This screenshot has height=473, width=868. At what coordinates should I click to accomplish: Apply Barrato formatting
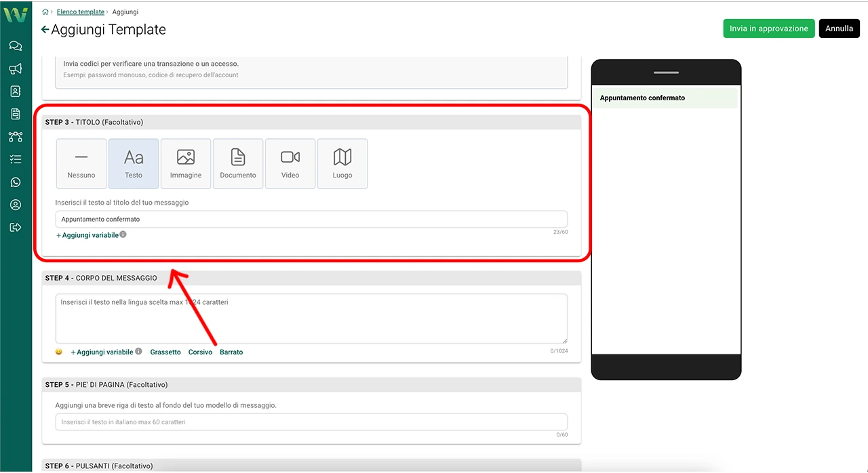pyautogui.click(x=231, y=352)
